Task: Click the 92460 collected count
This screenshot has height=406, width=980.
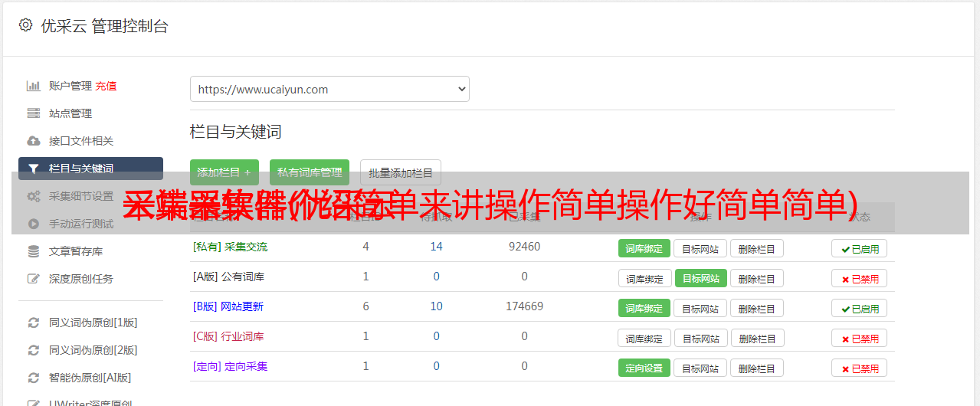Action: [x=524, y=247]
